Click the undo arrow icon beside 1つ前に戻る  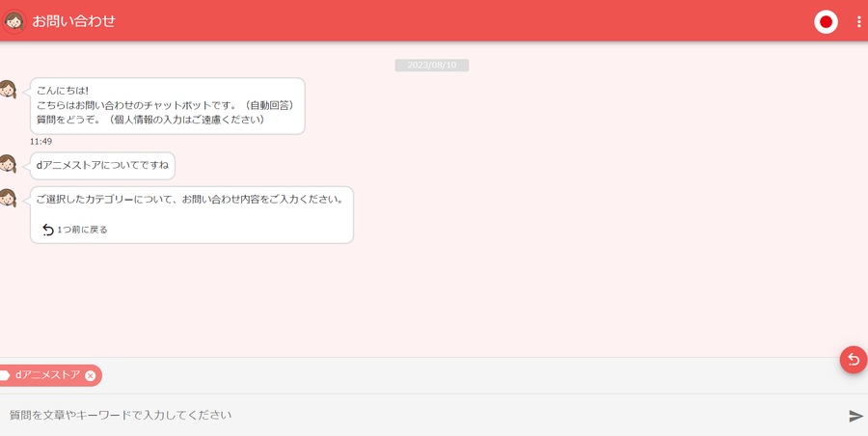click(48, 230)
